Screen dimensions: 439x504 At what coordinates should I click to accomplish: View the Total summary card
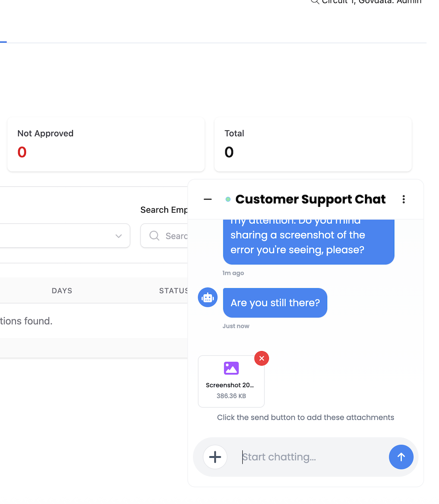tap(313, 144)
